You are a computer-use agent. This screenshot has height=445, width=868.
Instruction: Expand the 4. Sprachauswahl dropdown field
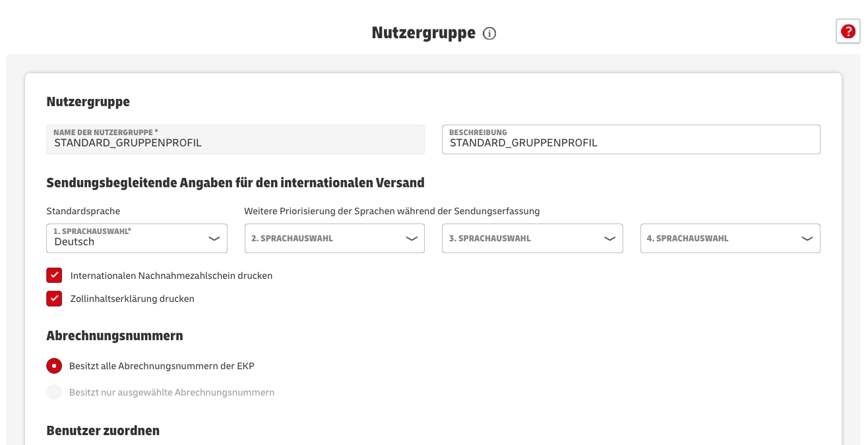point(719,239)
